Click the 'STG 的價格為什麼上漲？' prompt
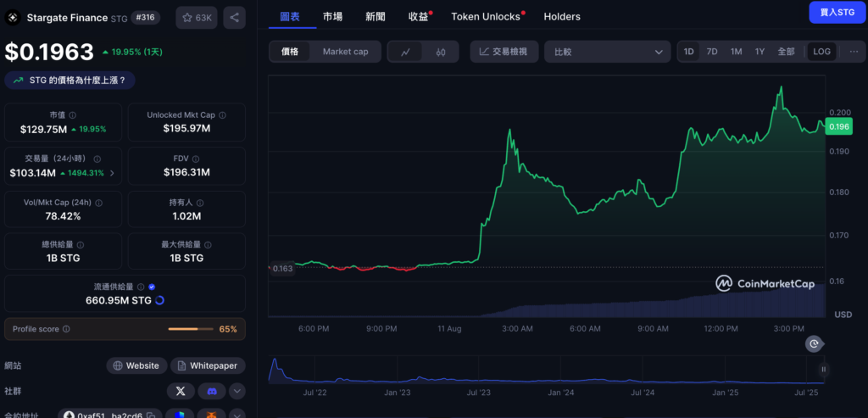Image resolution: width=868 pixels, height=418 pixels. (x=70, y=81)
